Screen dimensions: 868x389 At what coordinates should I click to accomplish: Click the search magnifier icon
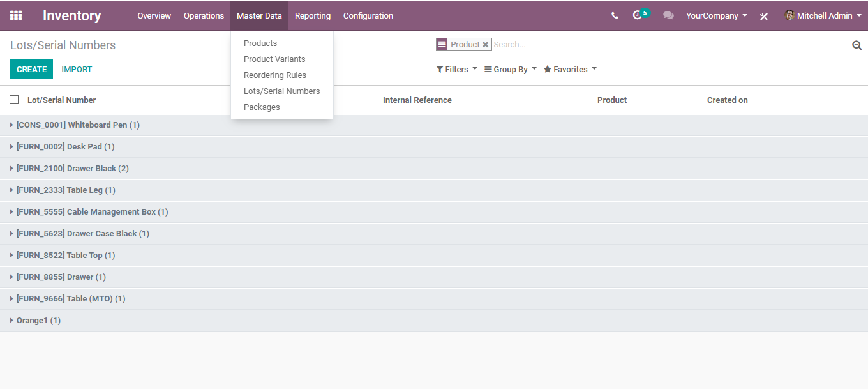tap(857, 45)
